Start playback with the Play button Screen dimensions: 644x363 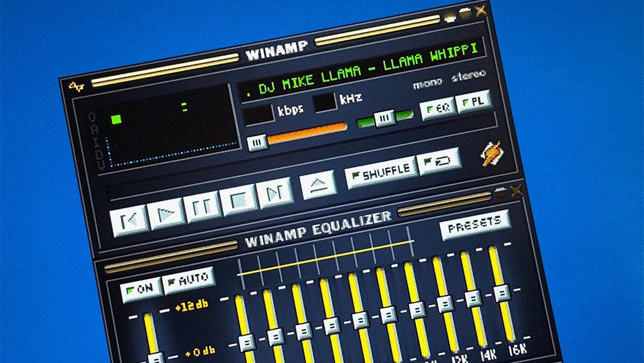166,213
